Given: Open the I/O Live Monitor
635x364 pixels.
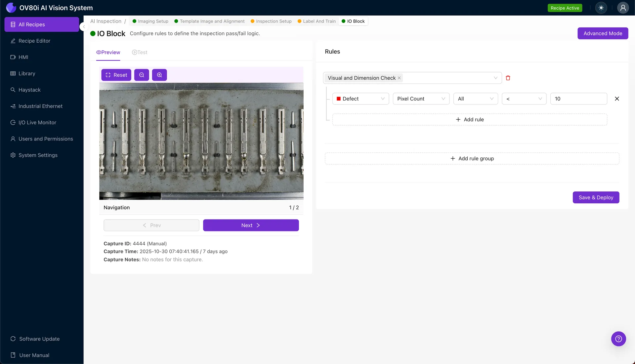Looking at the screenshot, I should point(37,122).
